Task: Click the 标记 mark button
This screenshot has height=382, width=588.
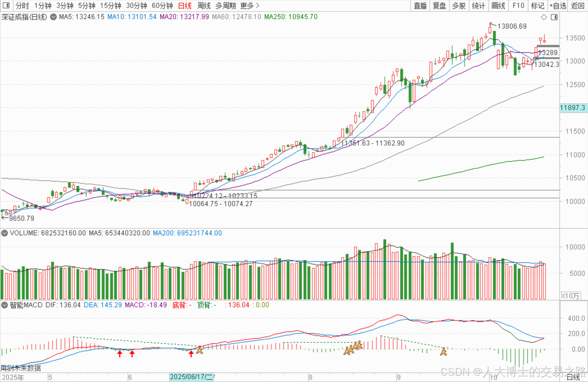Action: (537, 6)
